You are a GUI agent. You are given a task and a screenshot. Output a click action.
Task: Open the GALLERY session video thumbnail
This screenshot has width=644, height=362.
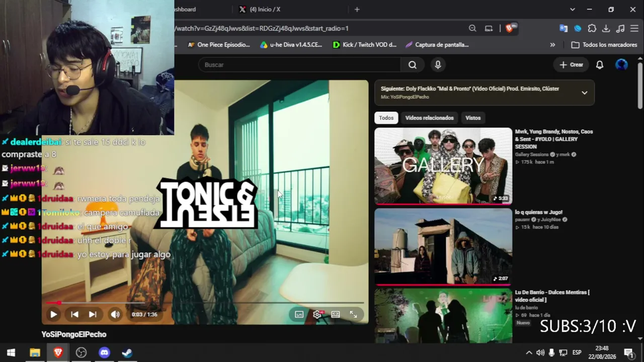point(443,166)
